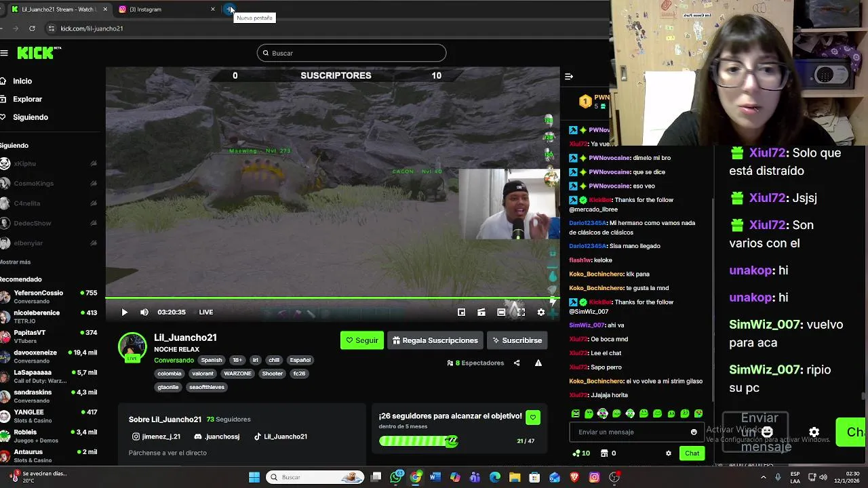Screen dimensions: 868x488
Task: Go to Inicio in the sidebar
Action: pos(22,81)
